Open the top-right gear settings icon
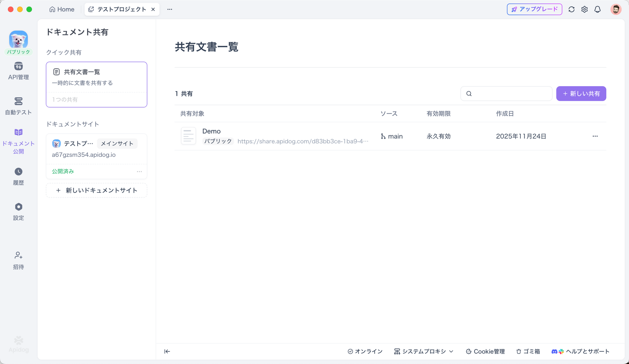This screenshot has height=364, width=629. (584, 9)
